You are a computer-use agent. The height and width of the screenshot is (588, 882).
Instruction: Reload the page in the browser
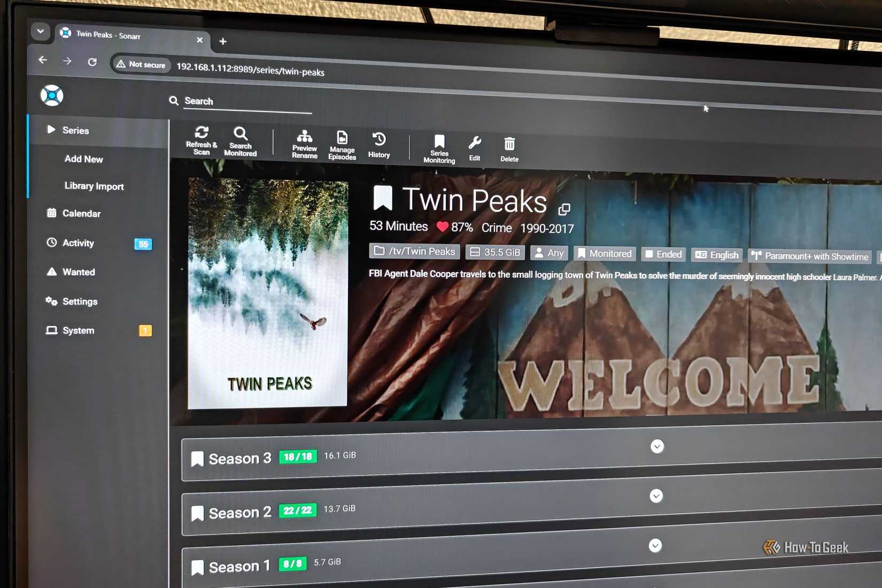pyautogui.click(x=92, y=62)
